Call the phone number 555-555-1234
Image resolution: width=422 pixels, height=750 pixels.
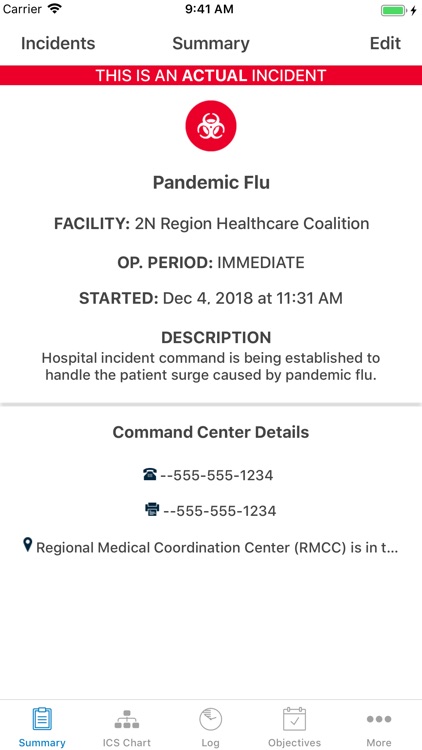click(217, 475)
